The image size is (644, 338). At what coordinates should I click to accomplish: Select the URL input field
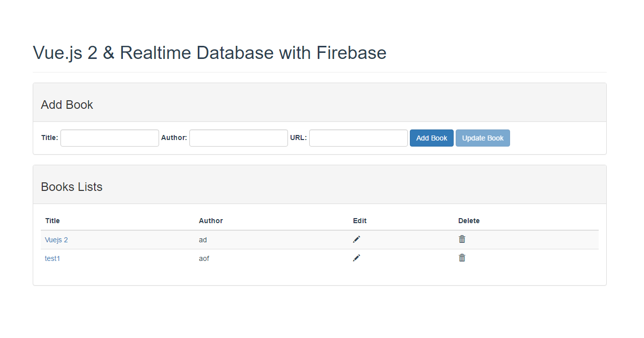click(359, 138)
